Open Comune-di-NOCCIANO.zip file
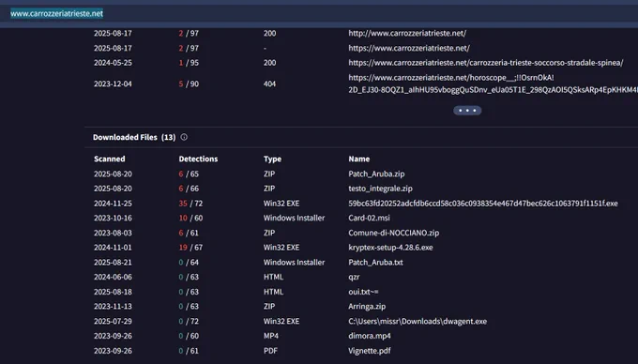The width and height of the screenshot is (638, 364). 393,233
